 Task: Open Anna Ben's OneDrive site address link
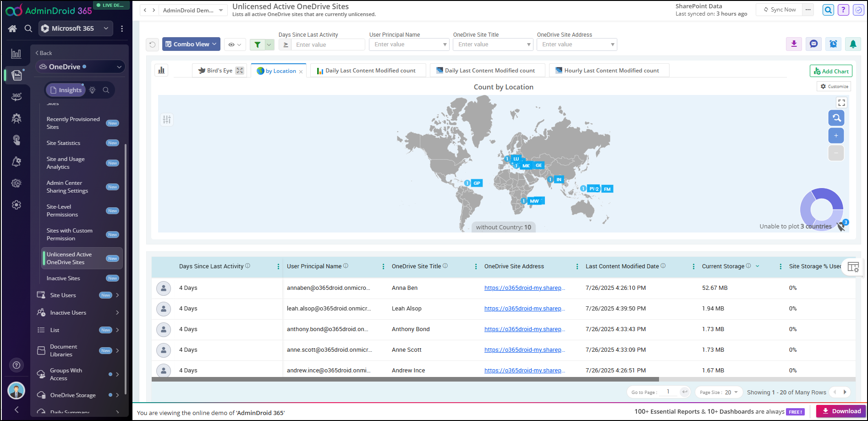(x=524, y=288)
